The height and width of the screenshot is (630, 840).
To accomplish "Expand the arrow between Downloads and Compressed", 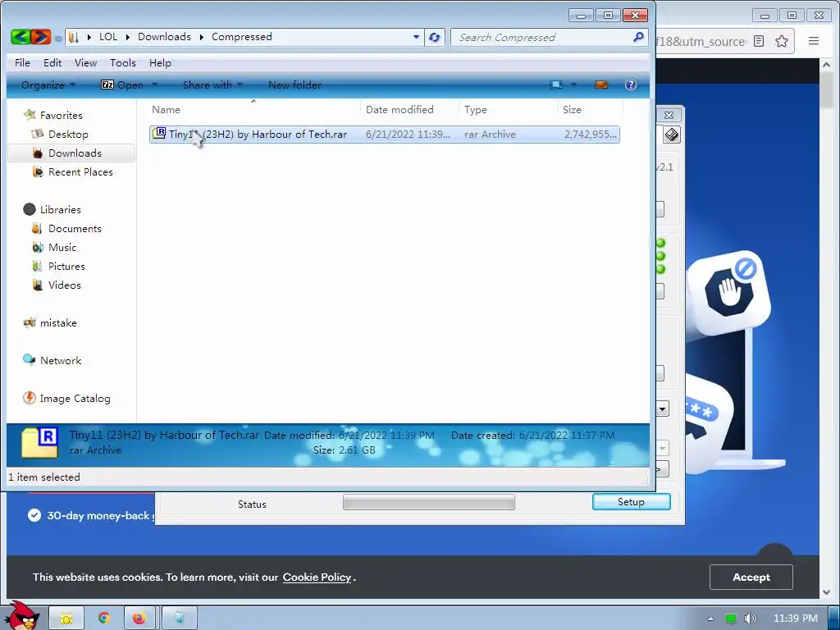I will tap(202, 37).
